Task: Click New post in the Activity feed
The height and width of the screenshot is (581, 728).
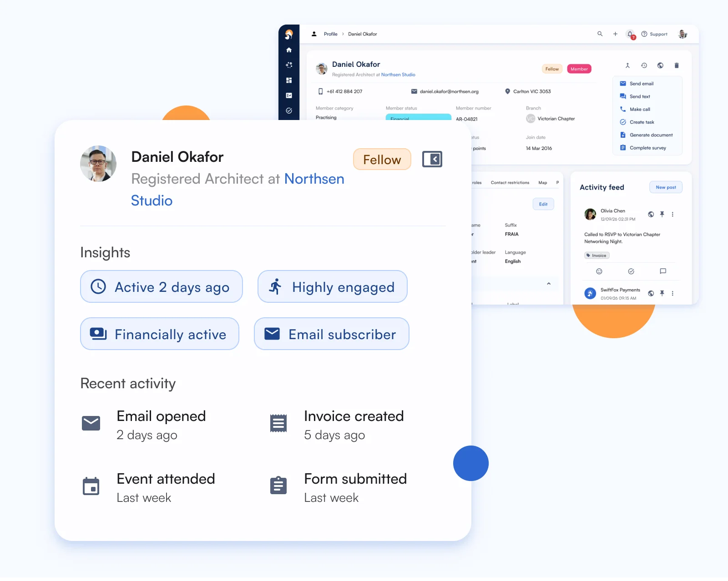Action: tap(666, 187)
